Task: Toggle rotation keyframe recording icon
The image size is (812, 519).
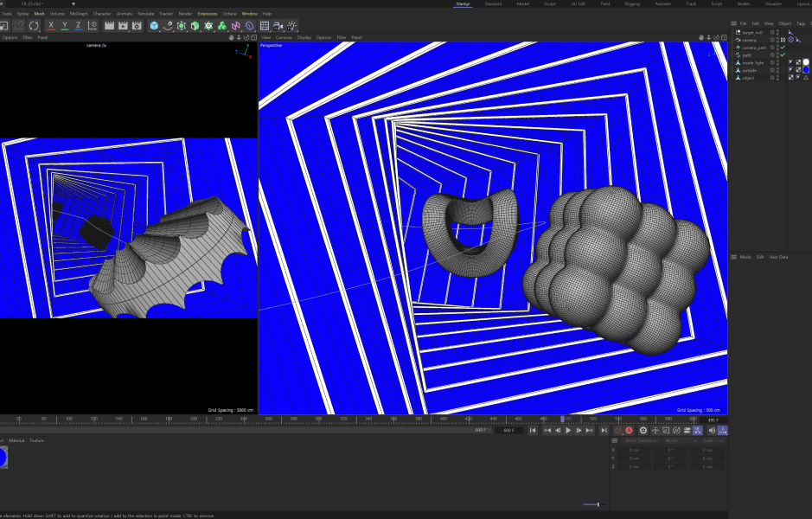Action: click(676, 431)
